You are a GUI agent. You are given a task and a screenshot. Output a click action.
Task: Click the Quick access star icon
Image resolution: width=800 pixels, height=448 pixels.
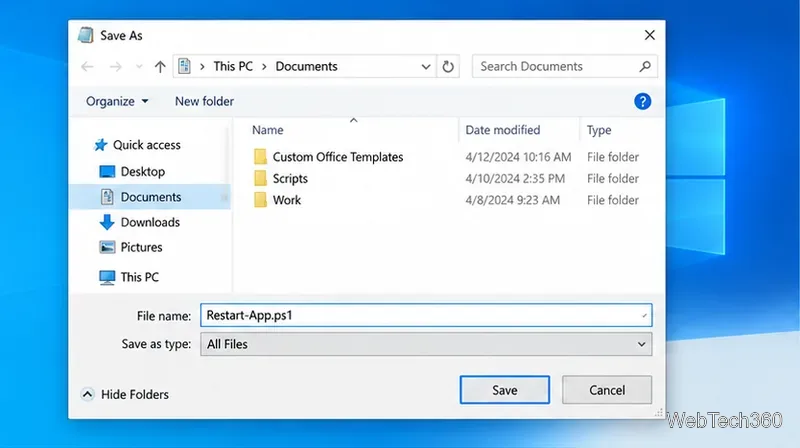coord(101,145)
